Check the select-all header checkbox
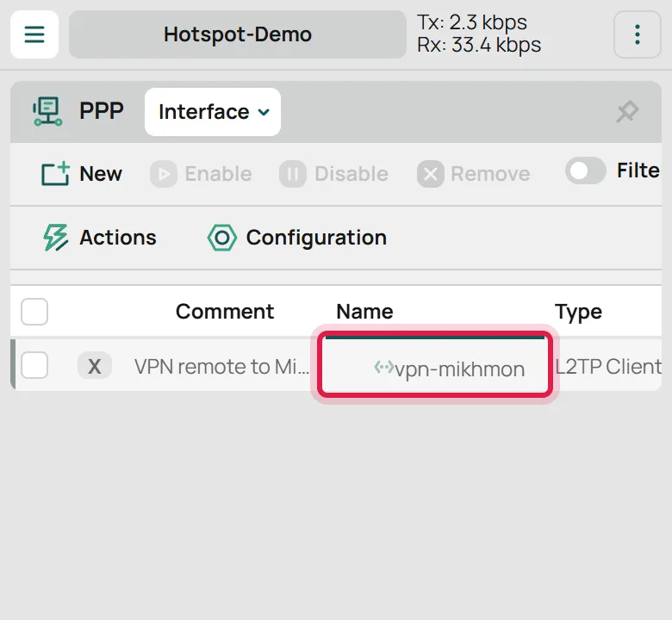 (34, 312)
